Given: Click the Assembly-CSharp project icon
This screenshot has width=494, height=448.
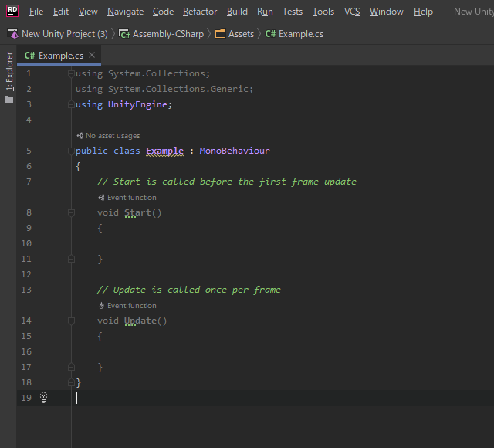Looking at the screenshot, I should pos(124,34).
